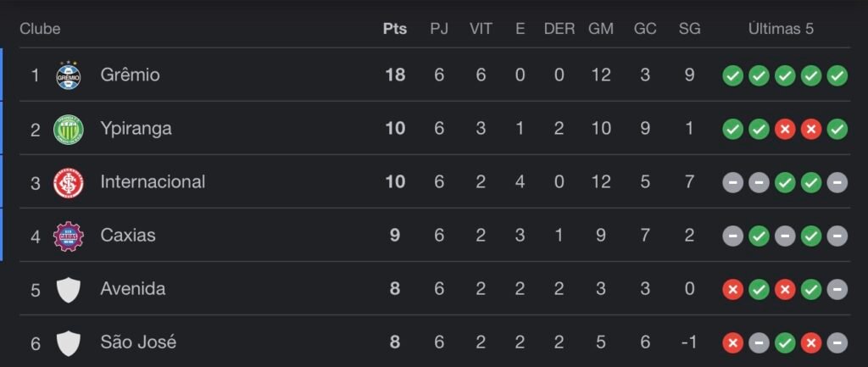Click Ypiranga's first red loss icon
The width and height of the screenshot is (868, 367).
tap(785, 129)
